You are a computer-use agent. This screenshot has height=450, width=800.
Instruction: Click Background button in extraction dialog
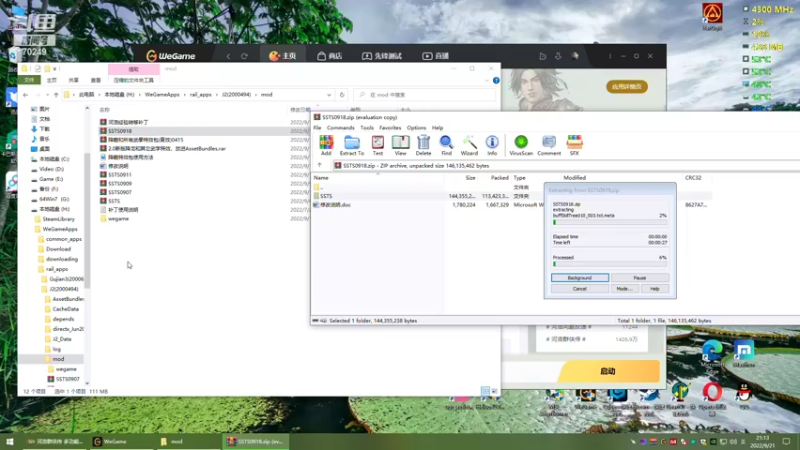pos(580,278)
